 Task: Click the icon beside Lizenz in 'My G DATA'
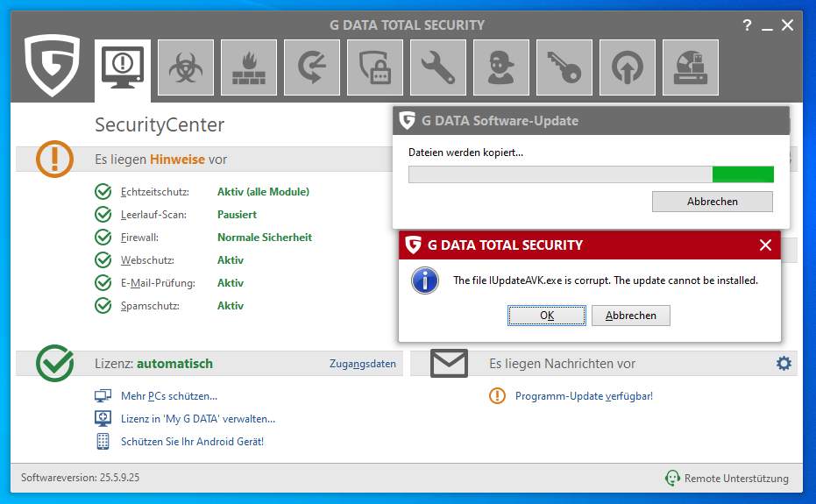pos(103,419)
